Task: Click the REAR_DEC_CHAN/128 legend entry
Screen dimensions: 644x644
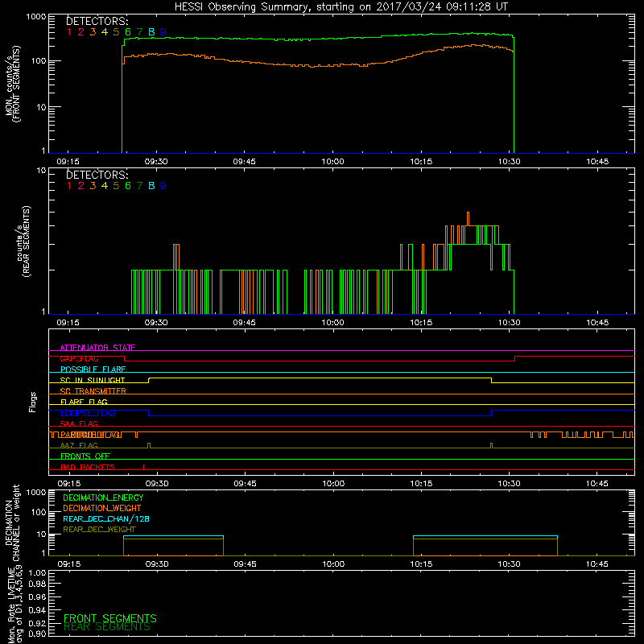Action: 106,518
